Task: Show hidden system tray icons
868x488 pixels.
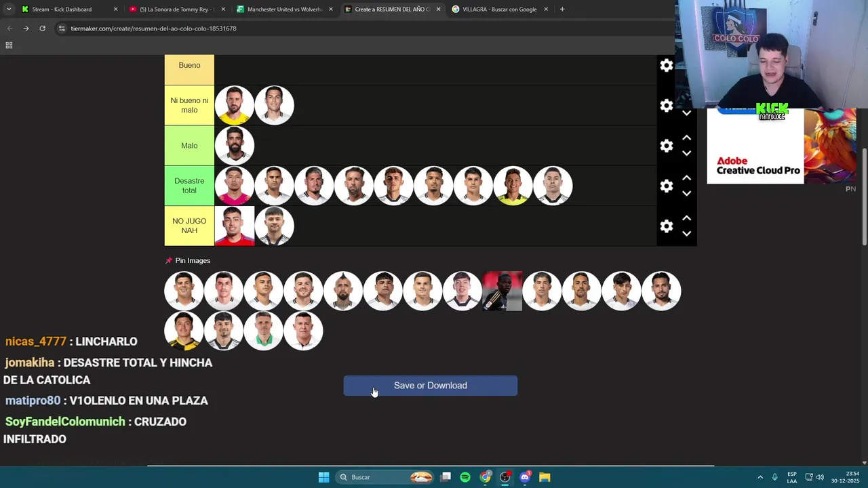Action: coord(759,477)
